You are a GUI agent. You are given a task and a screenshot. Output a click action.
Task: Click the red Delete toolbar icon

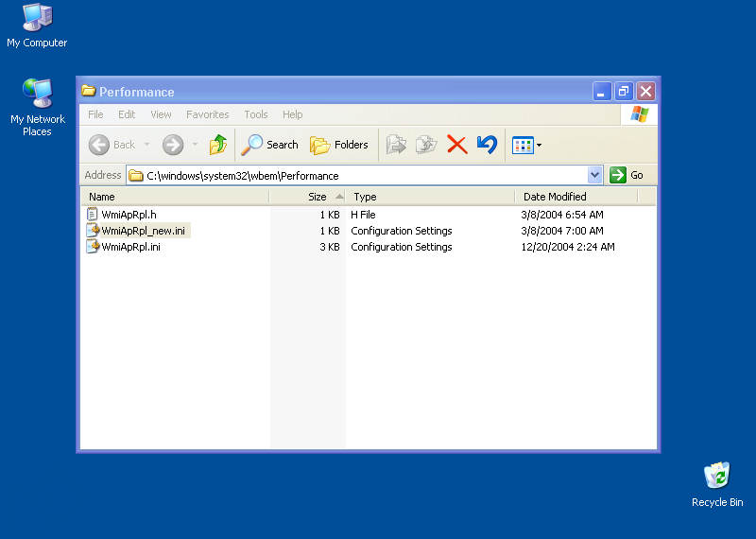tap(457, 145)
